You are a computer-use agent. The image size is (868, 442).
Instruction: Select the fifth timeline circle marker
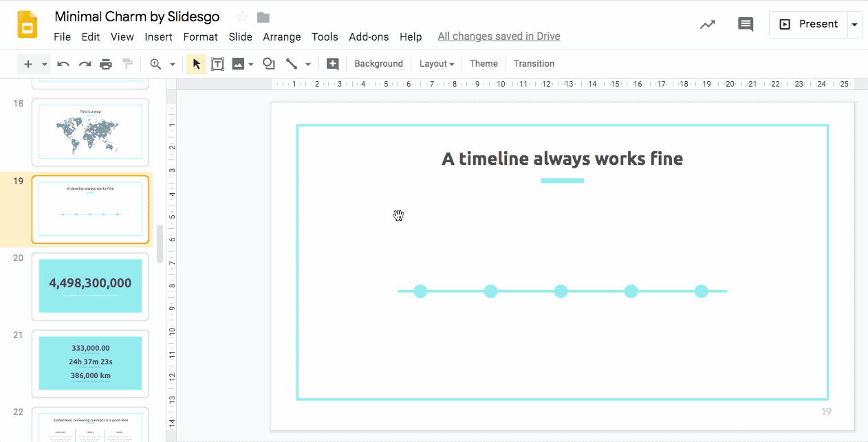pos(701,291)
